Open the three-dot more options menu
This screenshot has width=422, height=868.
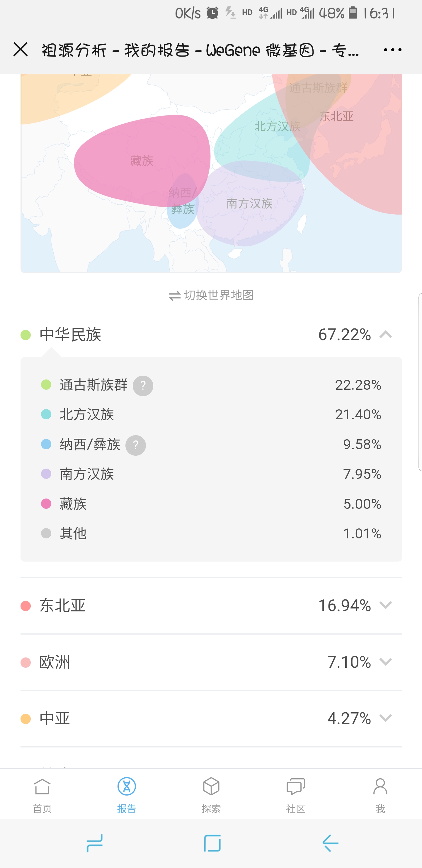pos(392,50)
